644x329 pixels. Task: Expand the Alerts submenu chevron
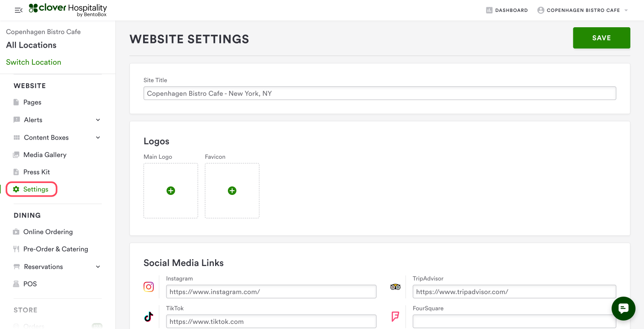pos(98,120)
